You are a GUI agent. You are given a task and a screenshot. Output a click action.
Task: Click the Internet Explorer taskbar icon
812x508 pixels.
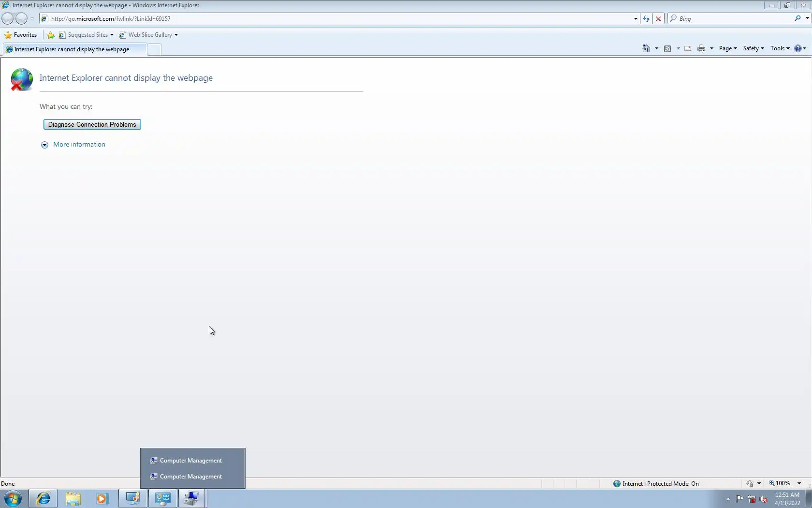(43, 498)
